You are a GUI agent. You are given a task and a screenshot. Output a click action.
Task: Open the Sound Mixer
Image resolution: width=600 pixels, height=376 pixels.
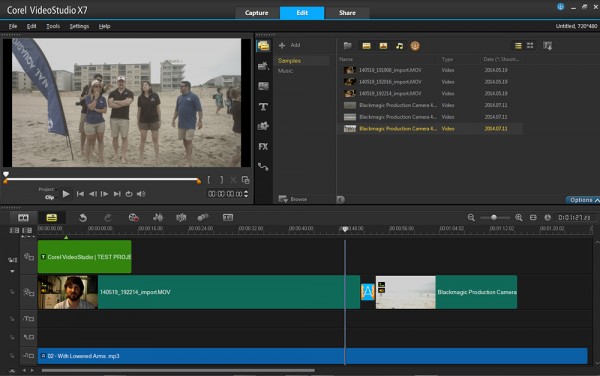pyautogui.click(x=158, y=218)
